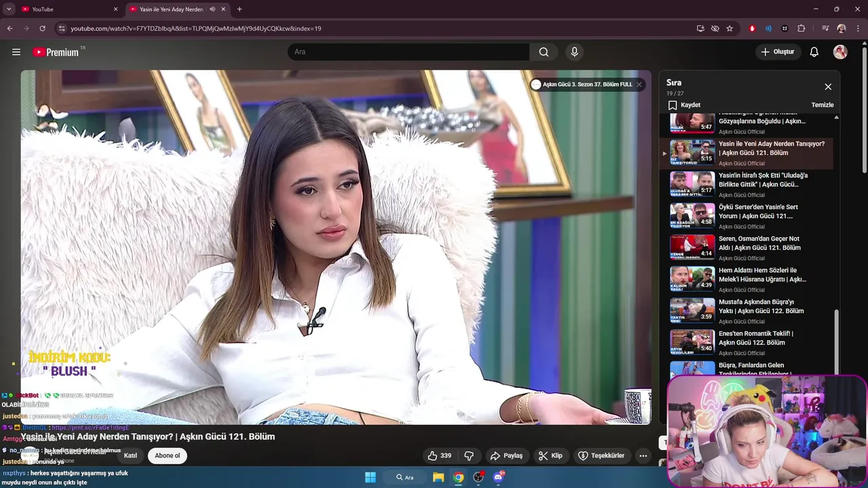Viewport: 868px width, 488px height.
Task: Focus the YouTube Ara search box
Action: 409,52
